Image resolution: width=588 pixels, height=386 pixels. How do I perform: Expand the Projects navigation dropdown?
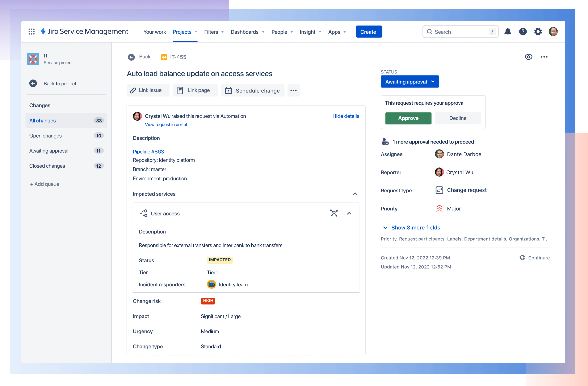click(195, 31)
